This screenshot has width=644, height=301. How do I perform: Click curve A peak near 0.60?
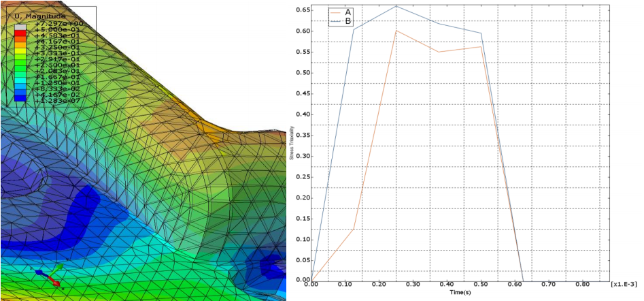coord(396,31)
